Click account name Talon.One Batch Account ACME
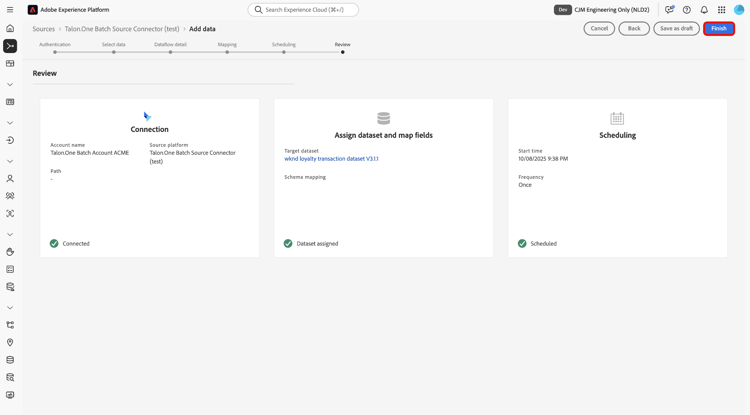The image size is (750, 415). [90, 153]
